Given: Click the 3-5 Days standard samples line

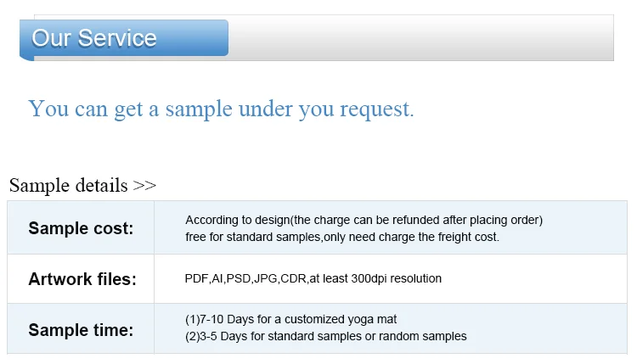Looking at the screenshot, I should [x=326, y=336].
